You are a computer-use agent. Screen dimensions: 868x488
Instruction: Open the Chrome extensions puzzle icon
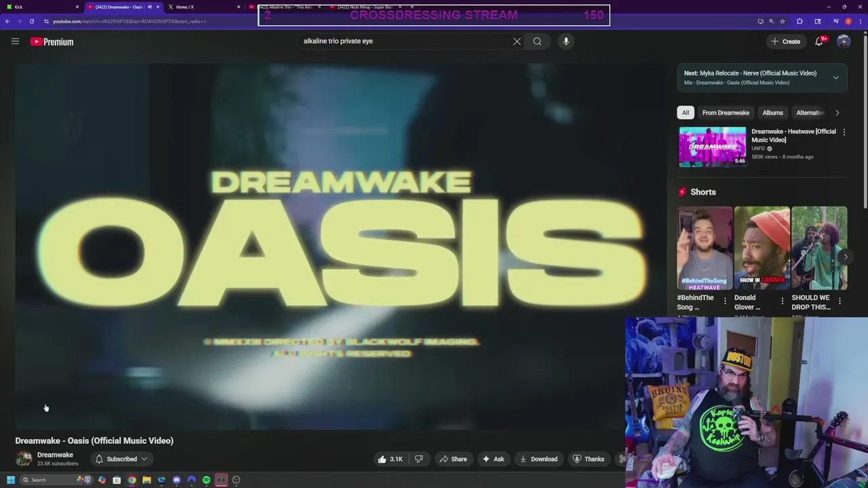coord(800,21)
